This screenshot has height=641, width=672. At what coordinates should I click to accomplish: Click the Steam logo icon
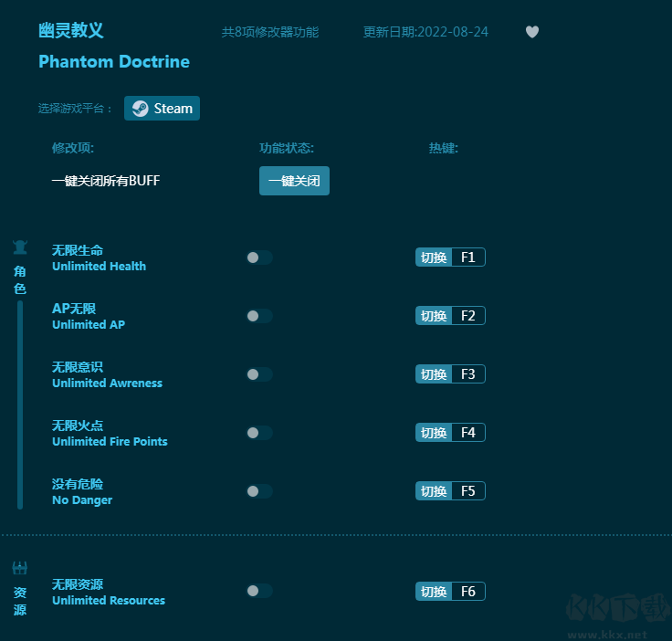click(140, 109)
